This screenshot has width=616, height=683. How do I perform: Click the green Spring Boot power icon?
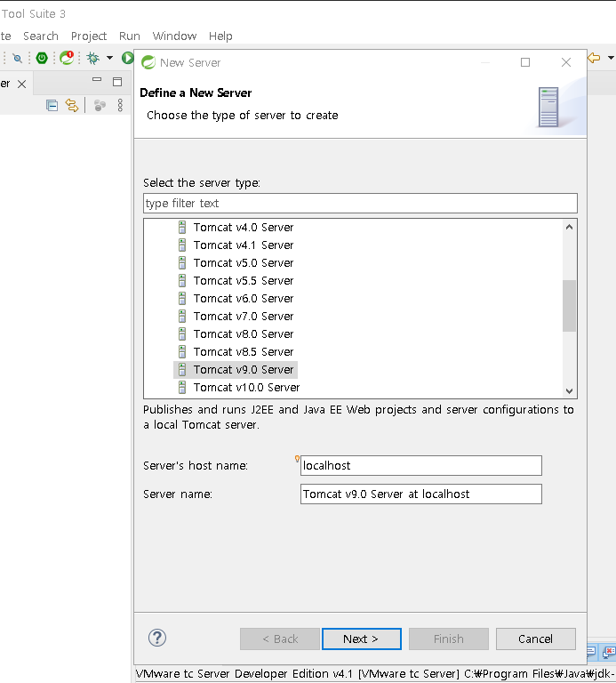click(42, 58)
